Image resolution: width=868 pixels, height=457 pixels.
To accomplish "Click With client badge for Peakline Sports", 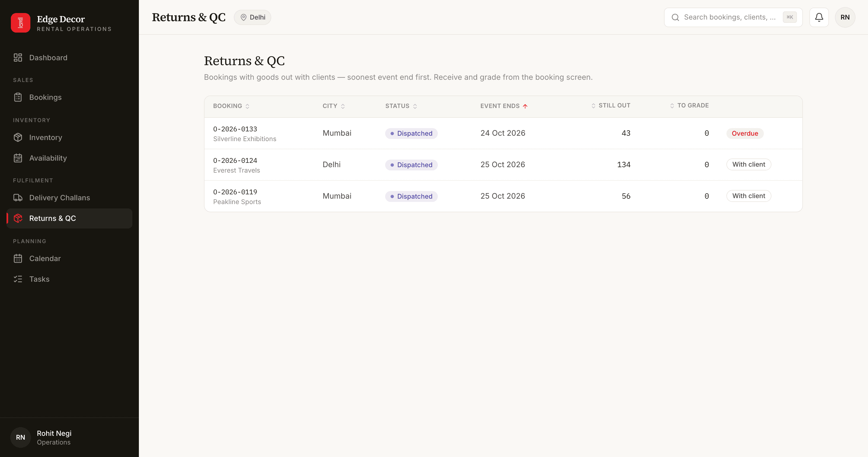I will (748, 196).
